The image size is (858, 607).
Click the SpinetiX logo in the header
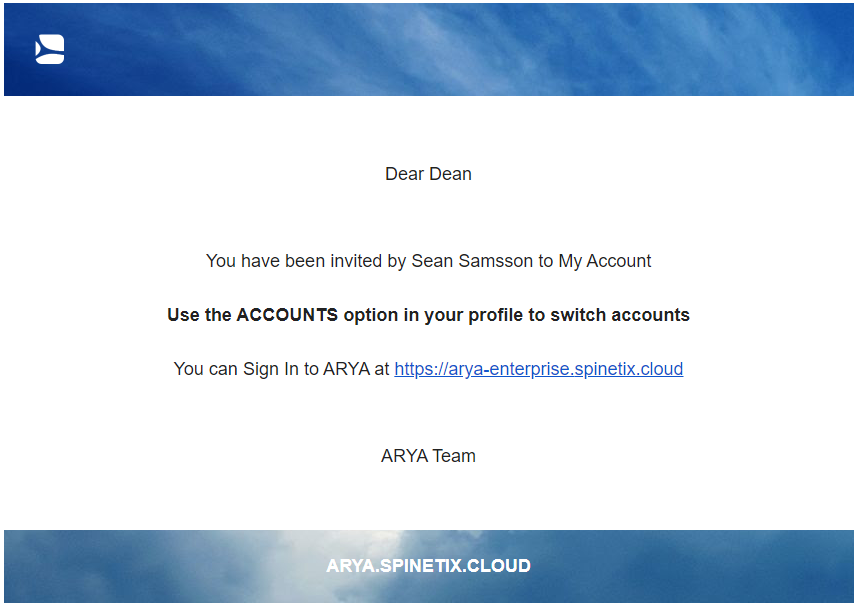[50, 49]
